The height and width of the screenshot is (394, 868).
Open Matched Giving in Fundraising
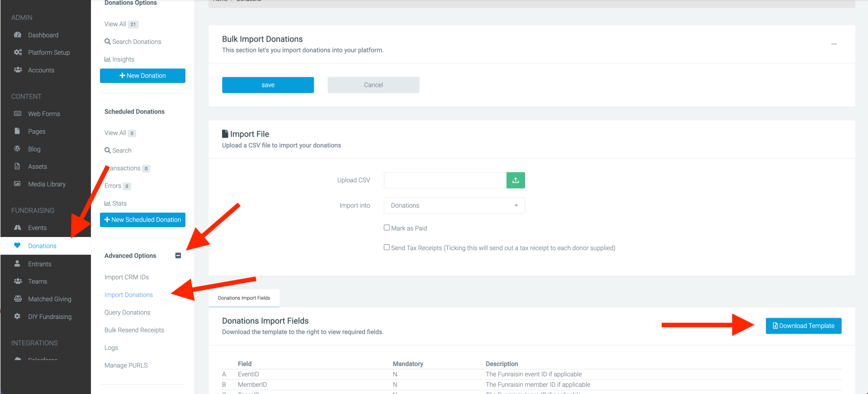click(x=50, y=299)
